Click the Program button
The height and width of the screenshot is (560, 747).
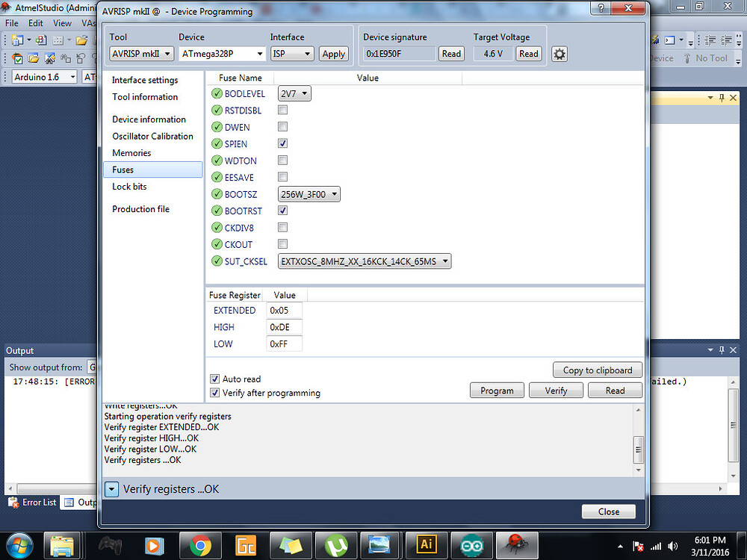click(x=497, y=390)
